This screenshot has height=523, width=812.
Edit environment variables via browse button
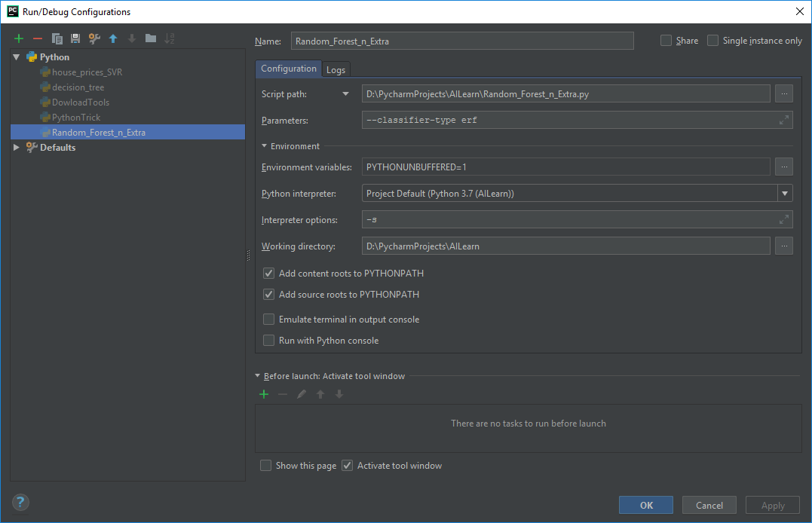coord(784,167)
